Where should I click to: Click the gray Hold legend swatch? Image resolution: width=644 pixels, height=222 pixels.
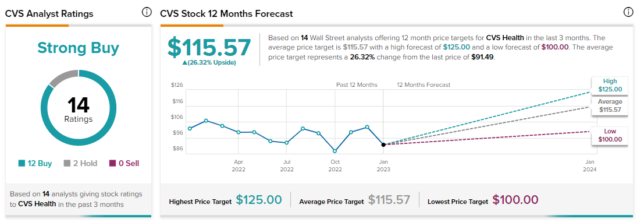[x=67, y=164]
